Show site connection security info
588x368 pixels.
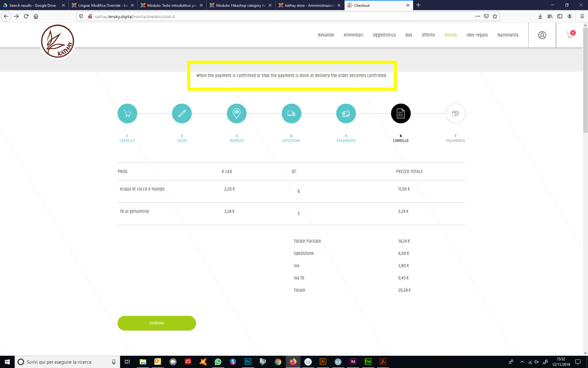coord(90,16)
